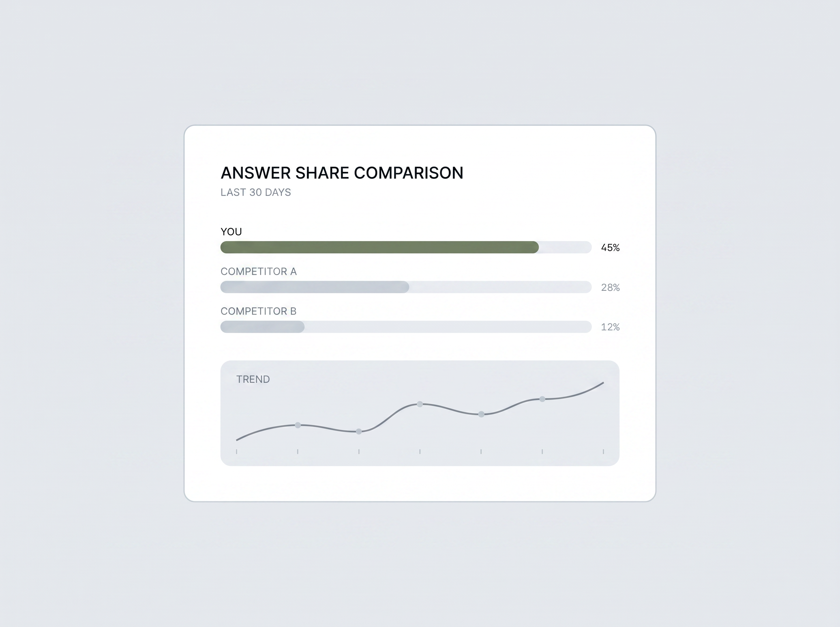This screenshot has width=840, height=627.
Task: Click the YOU label
Action: (231, 232)
